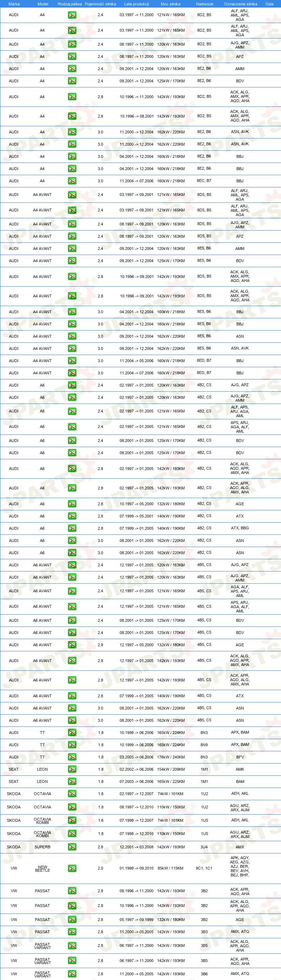281x980 pixels.
Task: Click fuel icon in A4 AVANT 8E5 AMM row
Action: (72, 249)
